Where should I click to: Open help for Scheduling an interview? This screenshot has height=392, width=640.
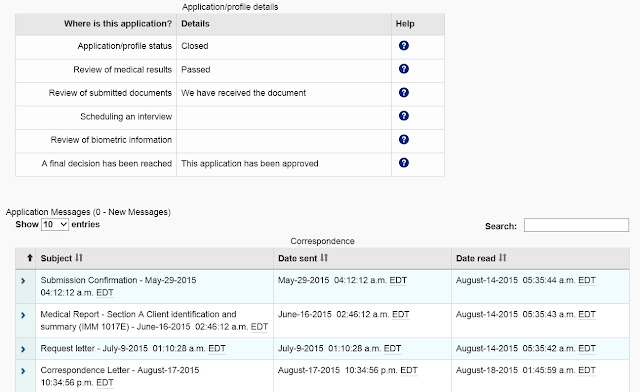(404, 116)
